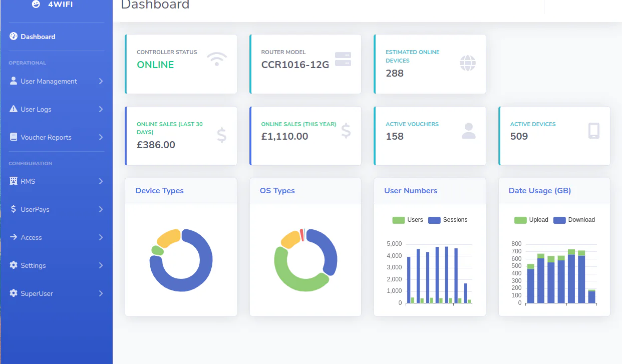Click the 158 active vouchers value
Image resolution: width=622 pixels, height=364 pixels.
tap(395, 136)
